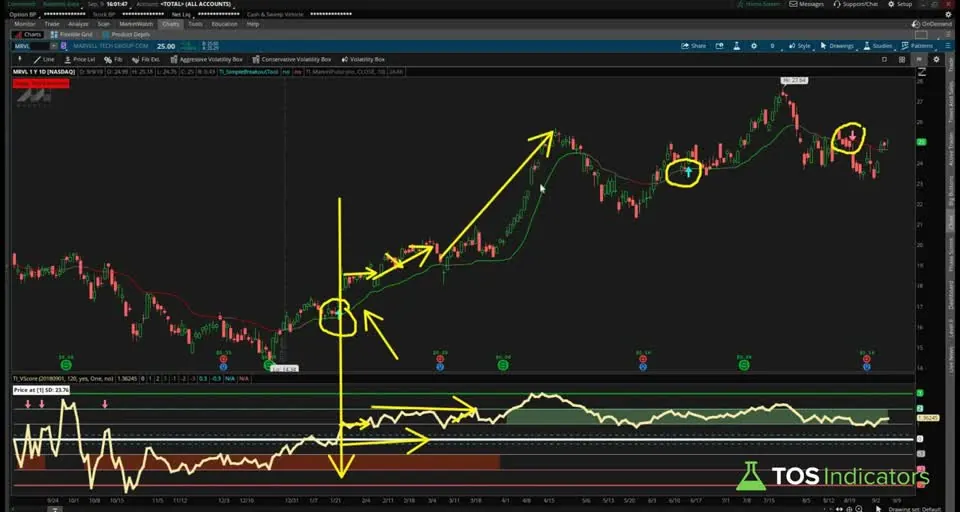Click the blue dividend marker near 3/4
The width and height of the screenshot is (960, 512).
point(440,366)
